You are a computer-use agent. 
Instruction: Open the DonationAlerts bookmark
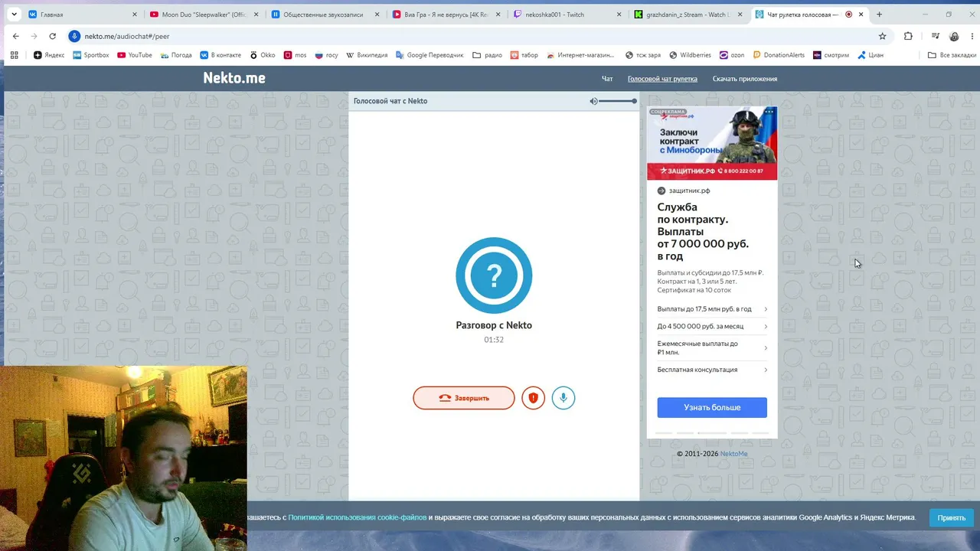click(779, 55)
